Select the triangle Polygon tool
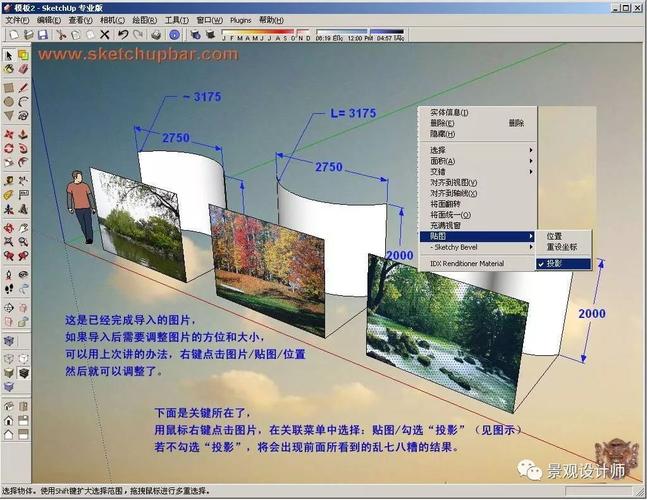This screenshot has height=500, width=647. (x=9, y=116)
